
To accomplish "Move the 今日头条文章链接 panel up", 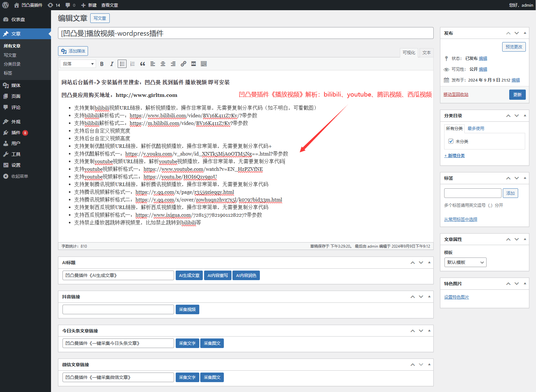I will [413, 331].
